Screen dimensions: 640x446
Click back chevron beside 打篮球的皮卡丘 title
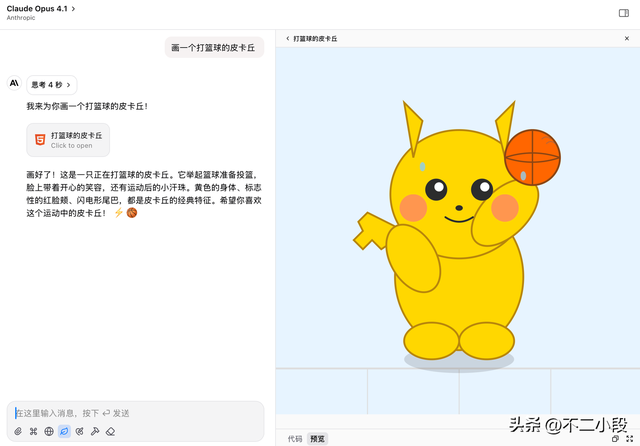pyautogui.click(x=288, y=38)
